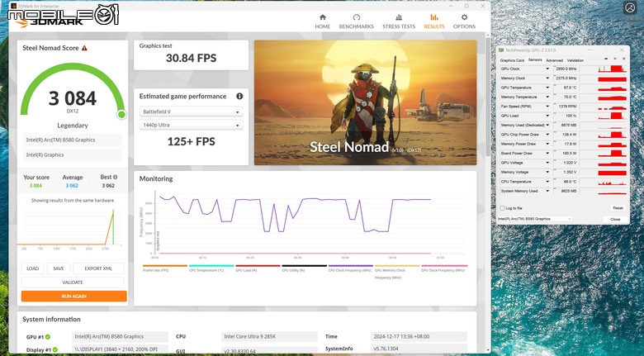The height and width of the screenshot is (356, 644).
Task: Open the System Memory Used dropdown arrow
Action: [547, 191]
